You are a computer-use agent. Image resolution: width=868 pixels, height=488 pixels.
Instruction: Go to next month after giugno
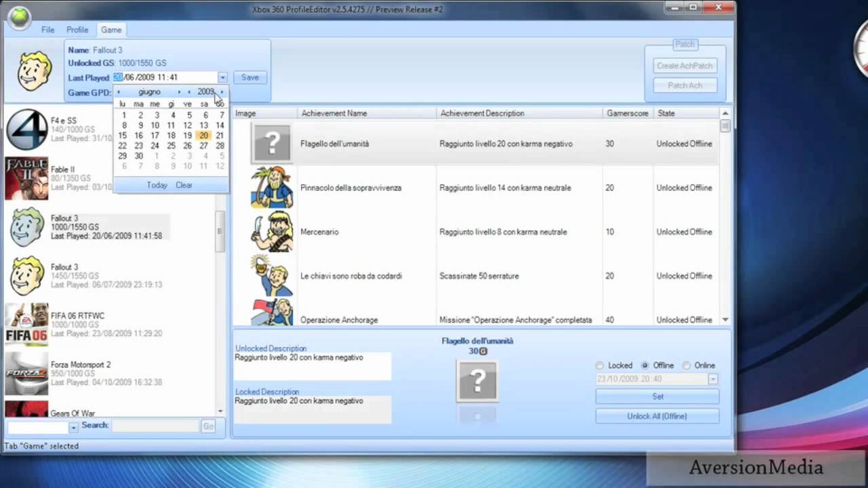(179, 92)
